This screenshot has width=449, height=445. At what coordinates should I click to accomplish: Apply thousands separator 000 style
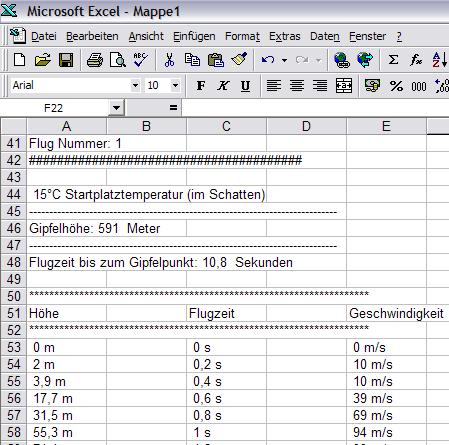(x=419, y=86)
